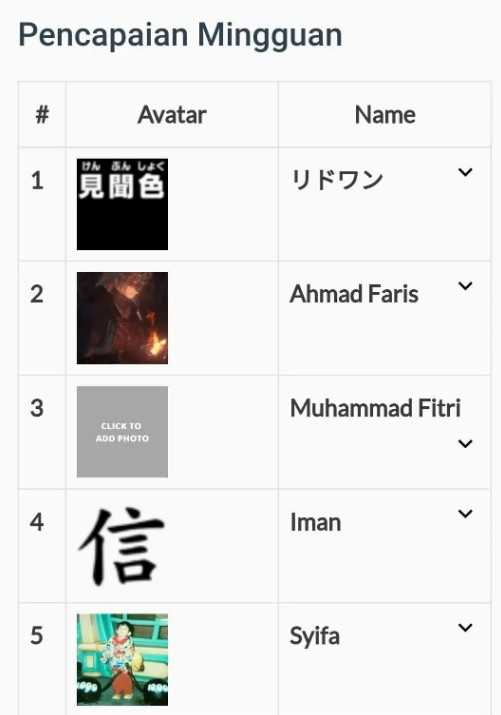The width and height of the screenshot is (501, 715).
Task: Select the name Muhammad Fitri
Action: [376, 408]
